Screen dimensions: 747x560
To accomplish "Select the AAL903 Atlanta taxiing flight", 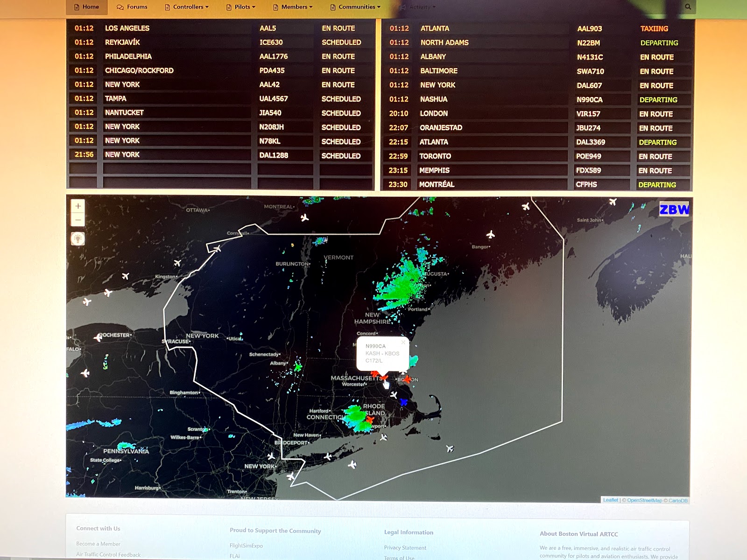I will tap(538, 28).
